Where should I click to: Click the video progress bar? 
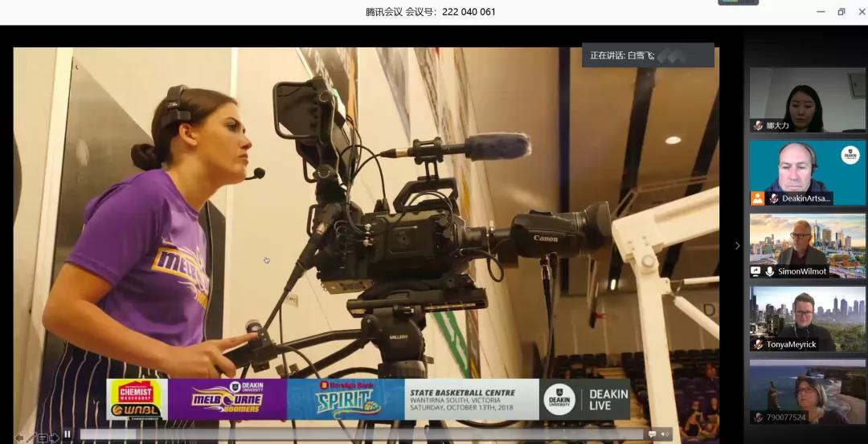point(362,434)
